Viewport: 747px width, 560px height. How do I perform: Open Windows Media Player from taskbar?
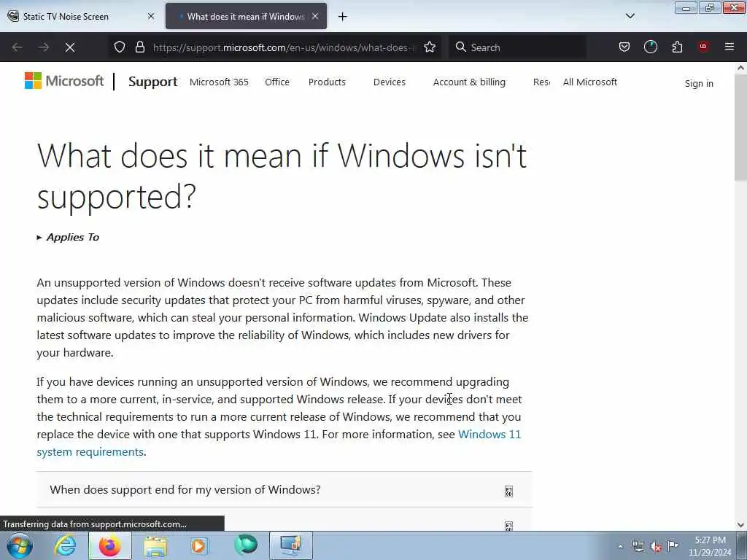[x=199, y=545]
